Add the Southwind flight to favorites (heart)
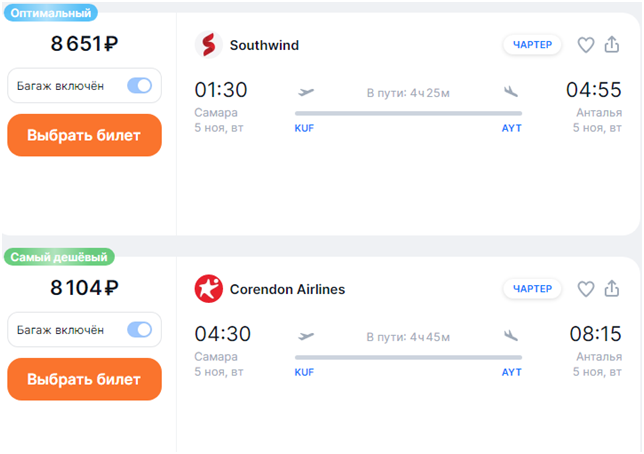Viewport: 644px width, 454px height. [x=586, y=45]
